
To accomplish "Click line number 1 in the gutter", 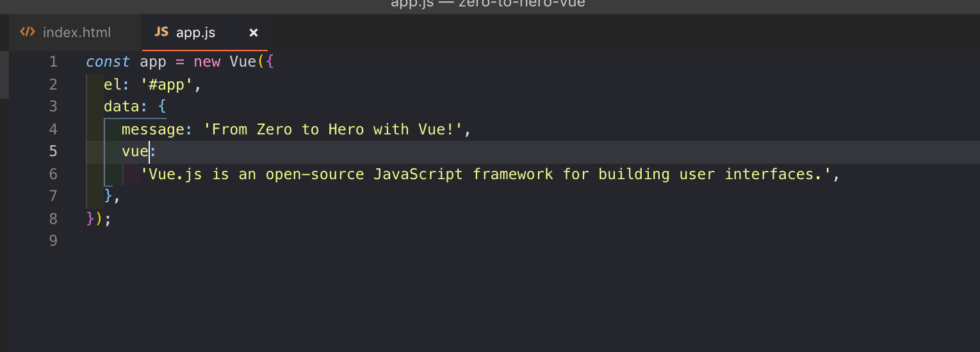I will click(x=53, y=62).
